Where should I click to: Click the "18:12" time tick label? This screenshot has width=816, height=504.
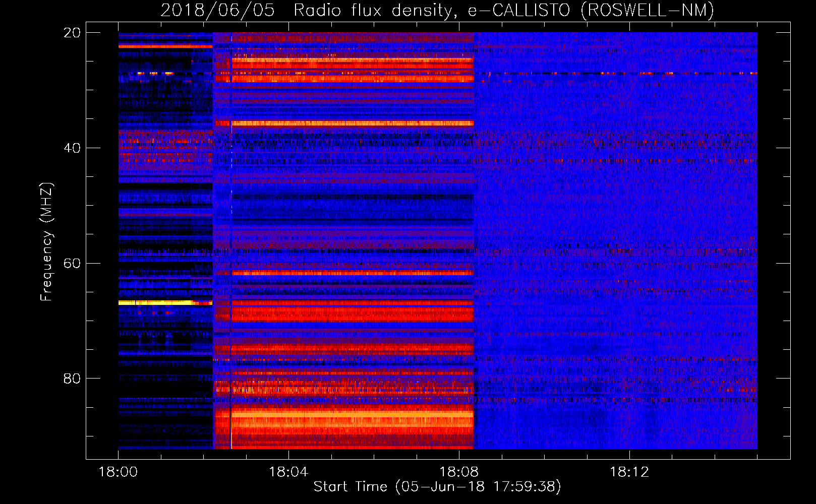click(629, 472)
